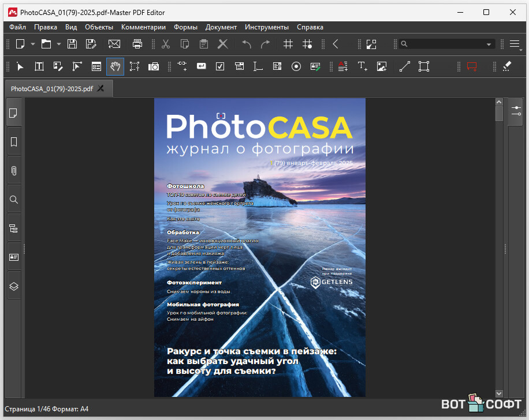The width and height of the screenshot is (529, 420).
Task: Select the Edit Vector path tool
Action: [77, 66]
